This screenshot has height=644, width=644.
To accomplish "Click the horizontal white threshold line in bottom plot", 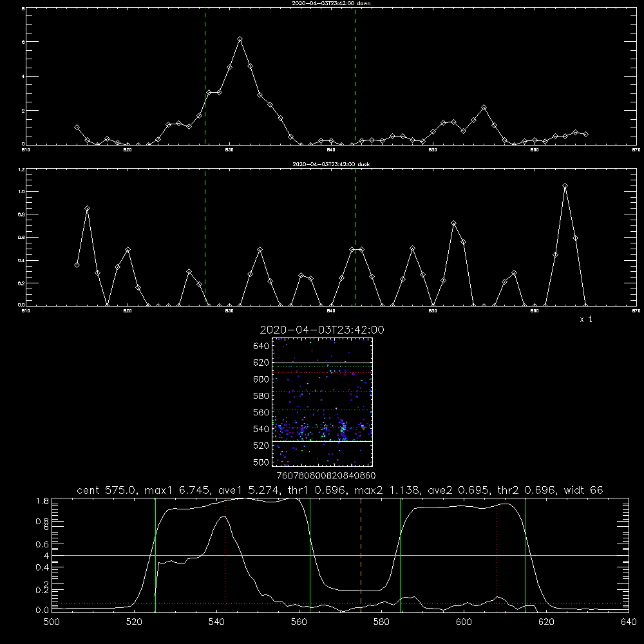I will click(340, 555).
